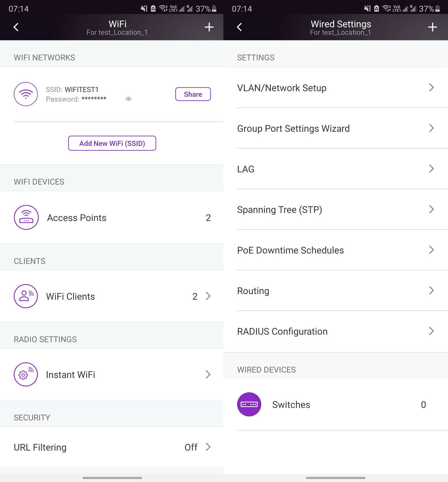
Task: Tap the Instant WiFi gear icon
Action: [x=26, y=374]
